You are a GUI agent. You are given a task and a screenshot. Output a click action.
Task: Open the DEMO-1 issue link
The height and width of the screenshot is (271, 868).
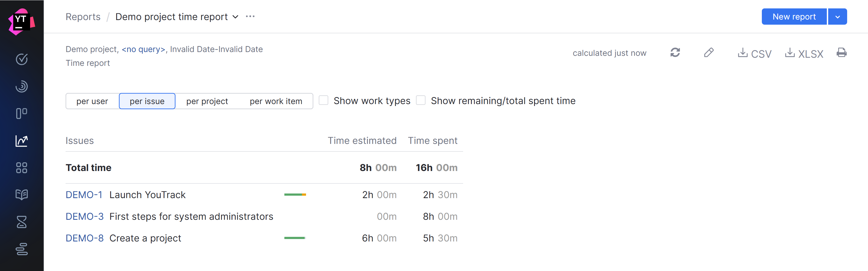[84, 195]
